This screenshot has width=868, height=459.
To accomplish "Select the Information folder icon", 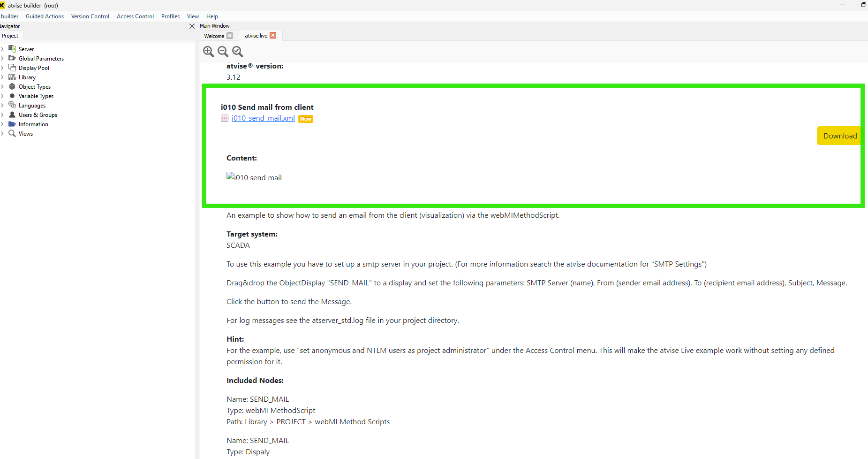I will (12, 124).
